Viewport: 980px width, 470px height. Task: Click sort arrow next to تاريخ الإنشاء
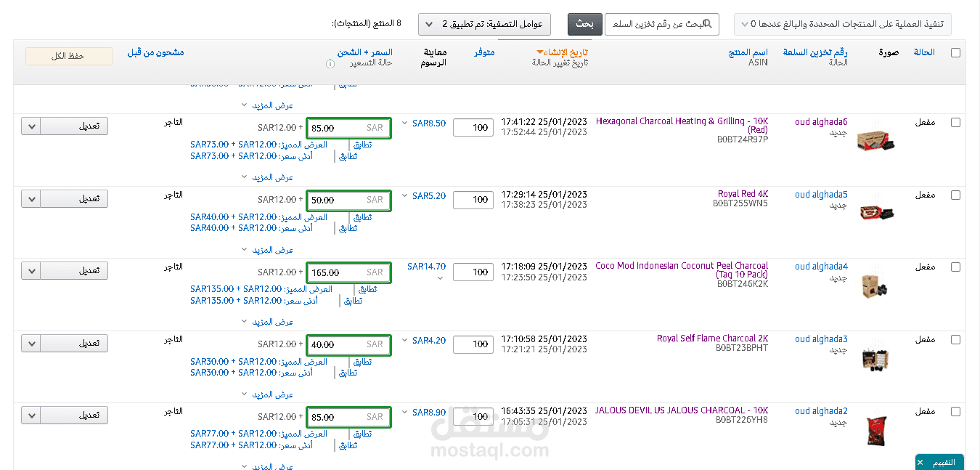click(x=540, y=52)
